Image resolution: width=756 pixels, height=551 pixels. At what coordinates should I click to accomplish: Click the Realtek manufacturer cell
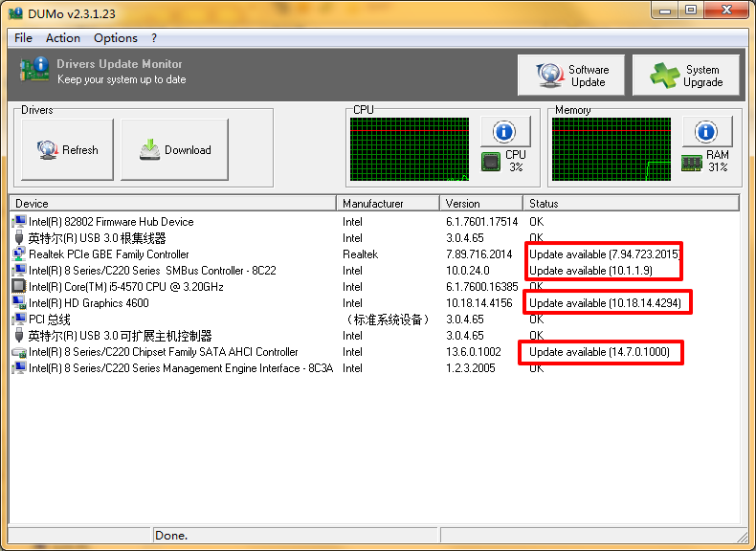point(360,254)
